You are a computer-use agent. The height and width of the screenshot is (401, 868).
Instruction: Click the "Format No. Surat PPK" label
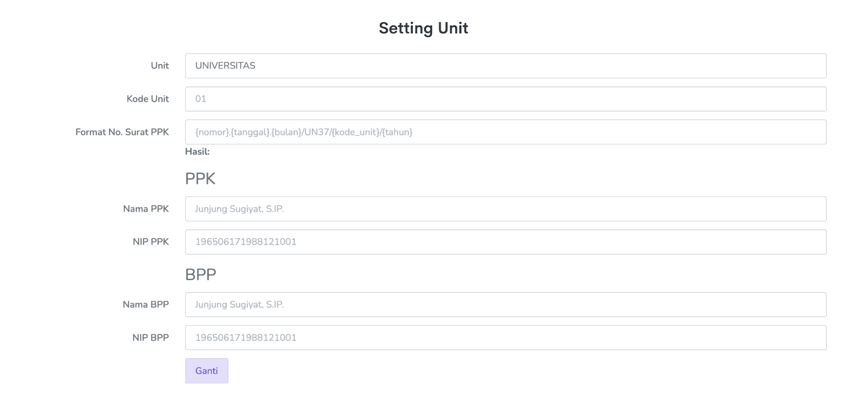coord(122,132)
